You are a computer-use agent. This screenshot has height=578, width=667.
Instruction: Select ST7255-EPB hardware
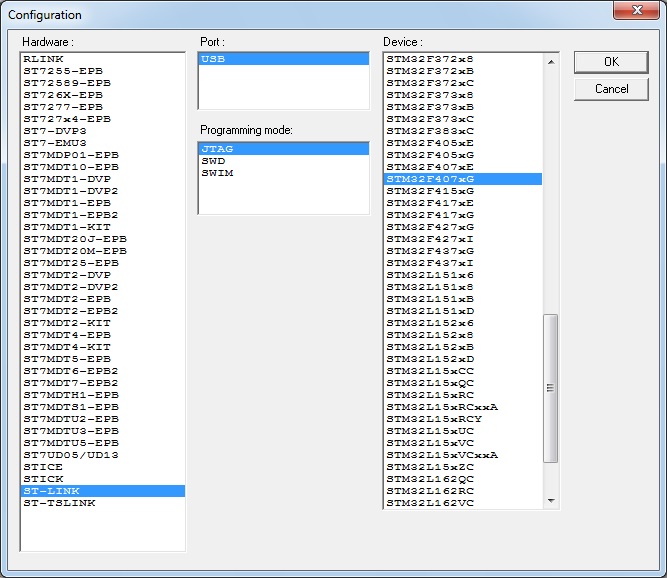(x=103, y=71)
